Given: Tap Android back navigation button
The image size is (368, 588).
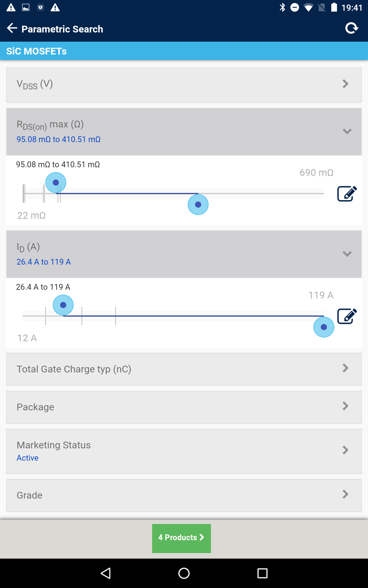Looking at the screenshot, I should 106,573.
